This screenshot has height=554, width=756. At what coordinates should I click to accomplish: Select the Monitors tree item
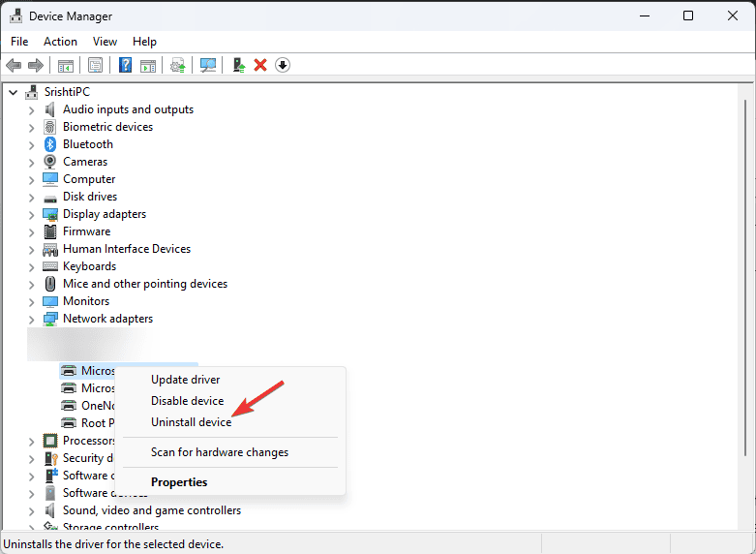click(86, 301)
